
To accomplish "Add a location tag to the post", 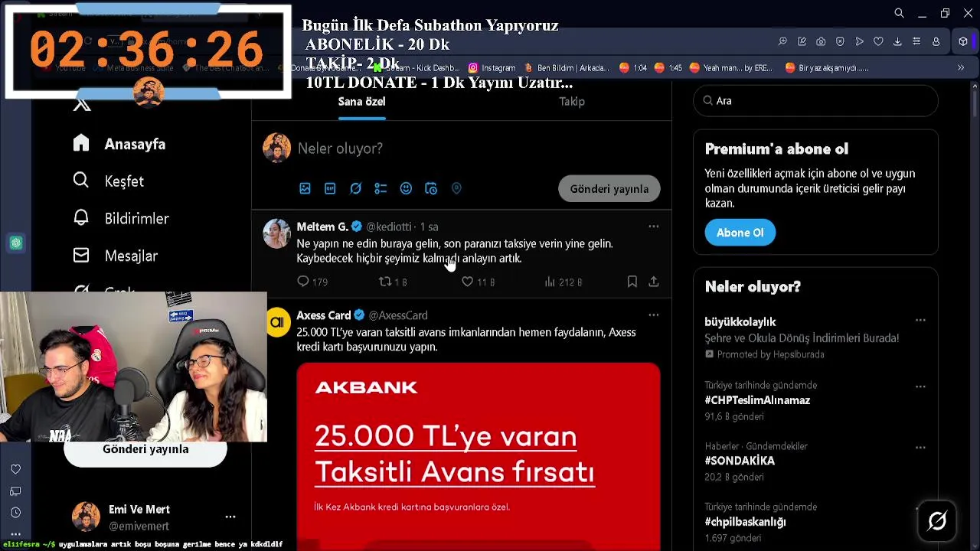I will coord(456,188).
